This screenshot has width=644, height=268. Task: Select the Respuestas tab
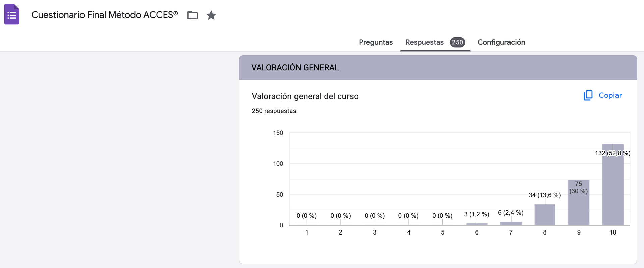424,42
